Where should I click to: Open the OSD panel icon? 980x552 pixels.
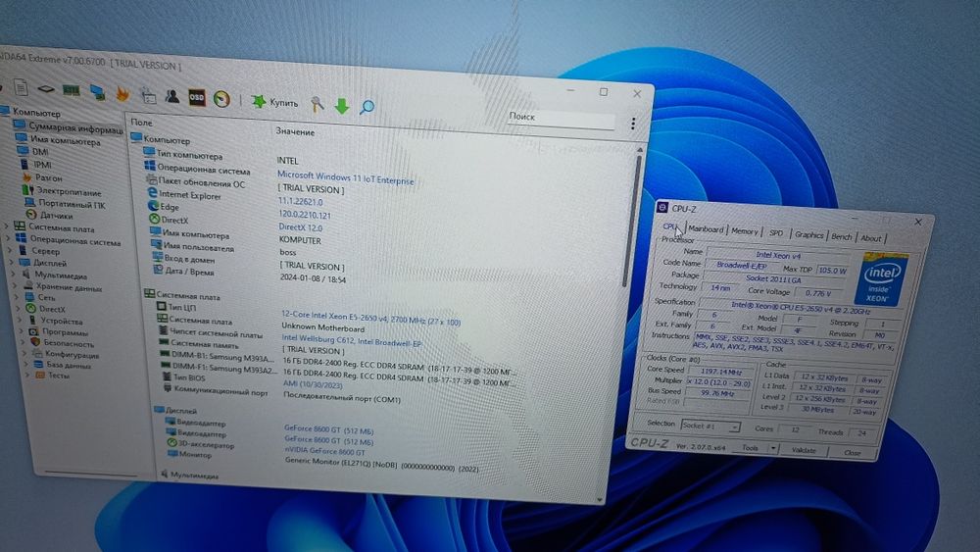tap(197, 97)
